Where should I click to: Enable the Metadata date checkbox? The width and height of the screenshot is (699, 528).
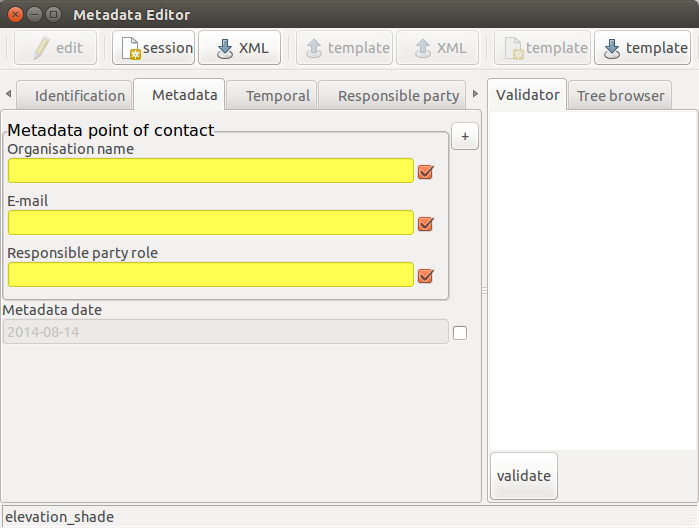click(x=460, y=333)
